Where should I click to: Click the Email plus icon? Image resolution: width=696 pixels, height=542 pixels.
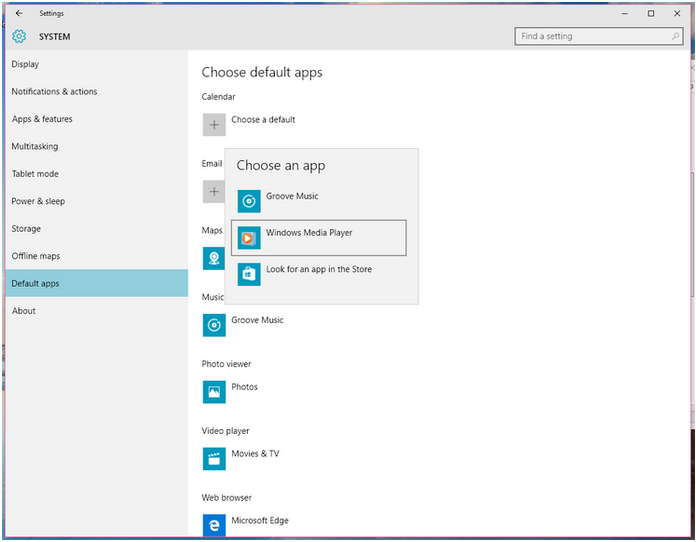tap(214, 192)
